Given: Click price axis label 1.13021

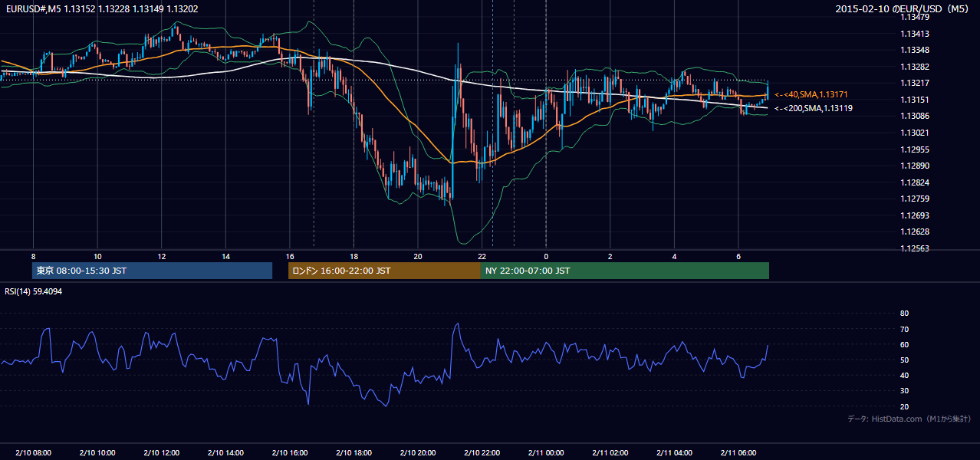Looking at the screenshot, I should 915,133.
